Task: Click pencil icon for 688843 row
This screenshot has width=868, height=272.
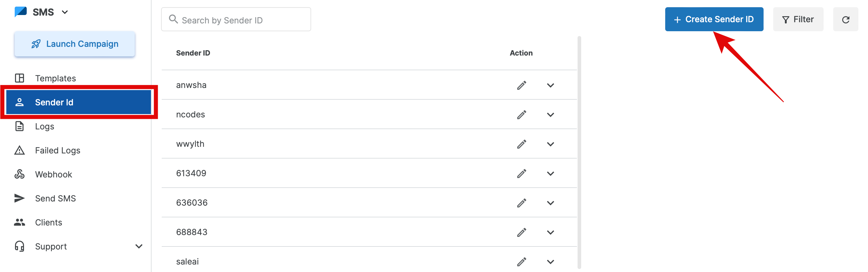Action: click(521, 232)
